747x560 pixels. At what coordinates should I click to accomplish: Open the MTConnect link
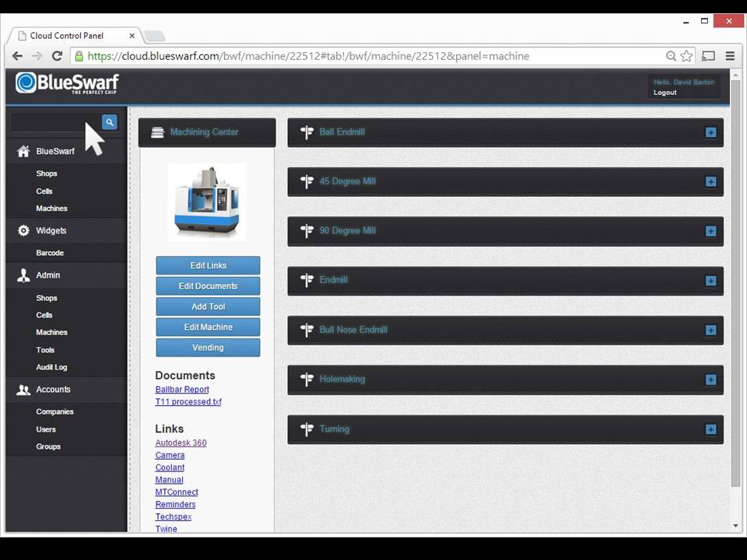177,492
